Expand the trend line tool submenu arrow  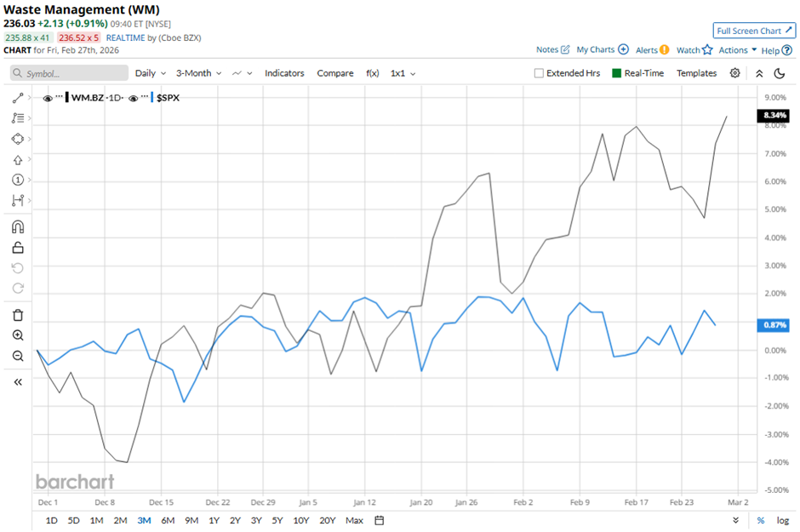click(30, 97)
